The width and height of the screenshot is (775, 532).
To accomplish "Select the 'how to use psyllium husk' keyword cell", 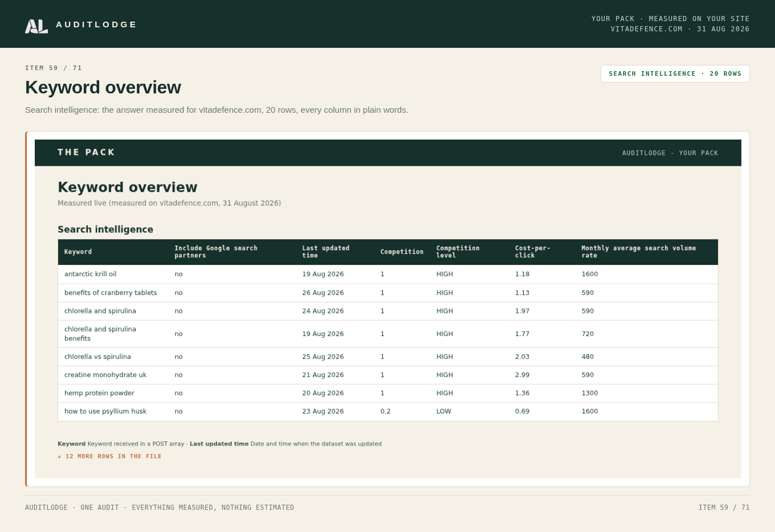I will click(105, 411).
